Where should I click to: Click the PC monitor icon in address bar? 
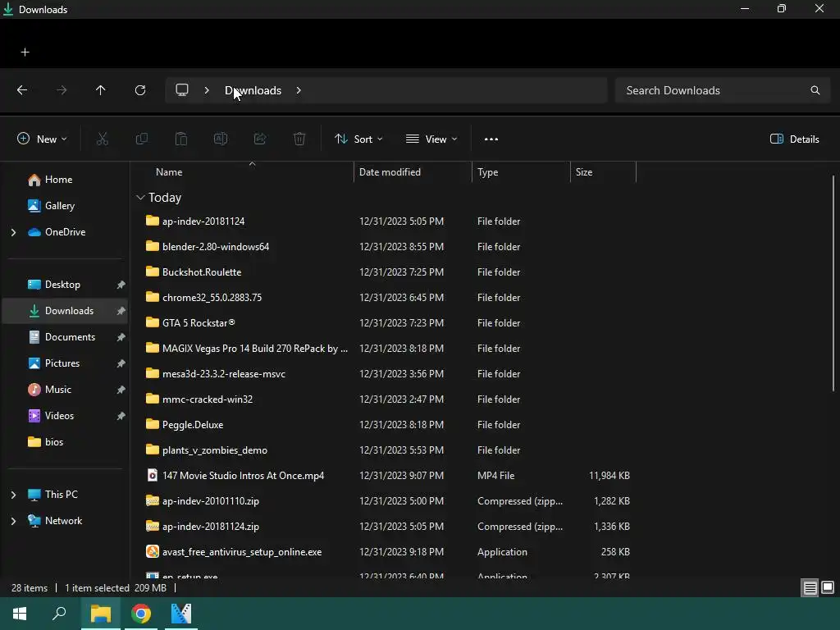click(x=182, y=90)
